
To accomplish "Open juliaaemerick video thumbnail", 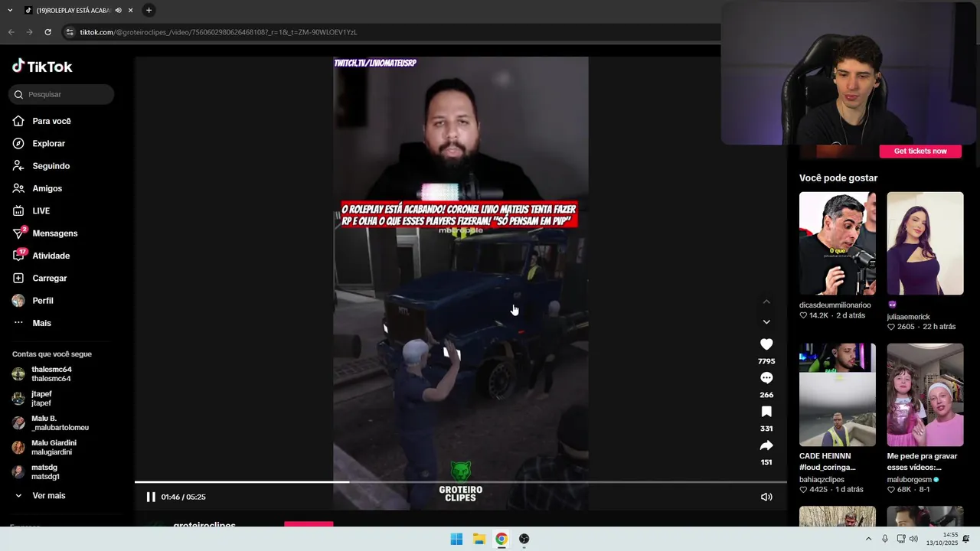I will click(925, 243).
